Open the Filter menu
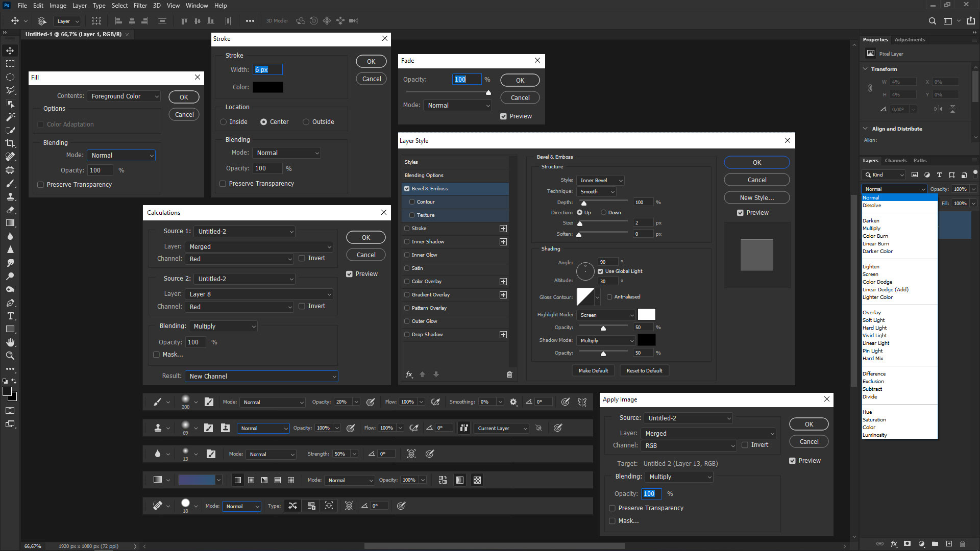The image size is (980, 551). [x=140, y=5]
